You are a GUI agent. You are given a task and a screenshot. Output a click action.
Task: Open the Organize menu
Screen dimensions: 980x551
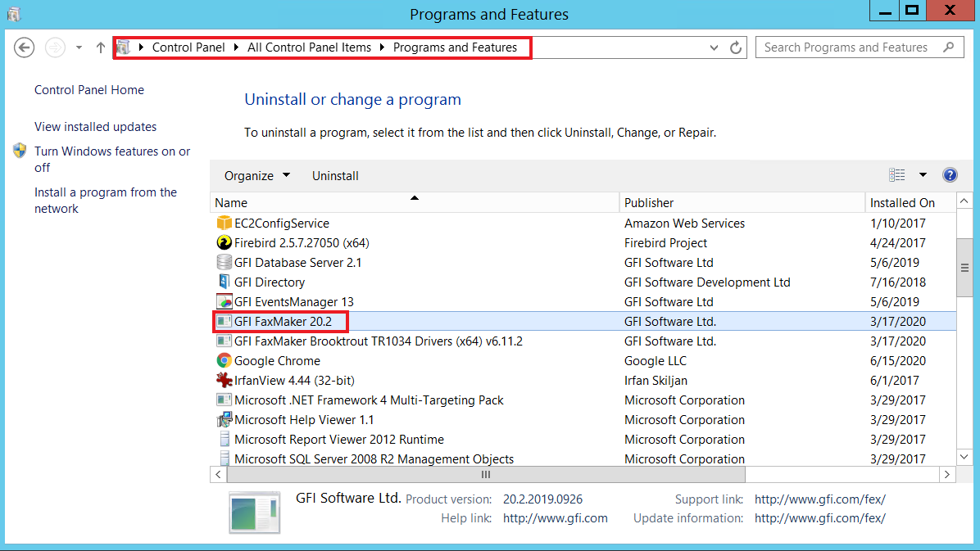(256, 175)
